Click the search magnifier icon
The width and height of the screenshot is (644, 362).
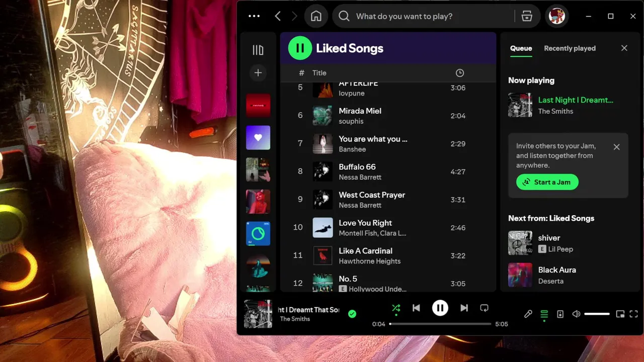pyautogui.click(x=344, y=16)
